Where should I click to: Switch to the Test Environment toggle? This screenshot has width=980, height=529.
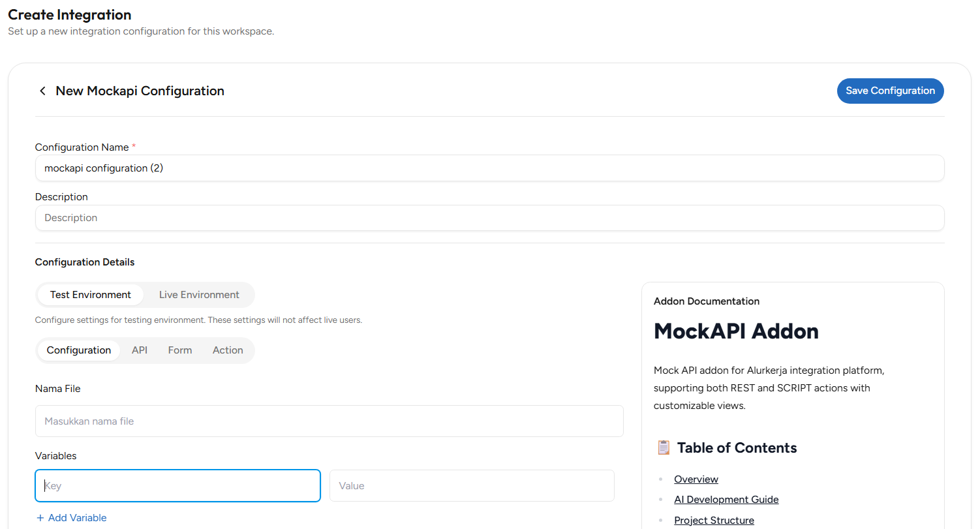[x=91, y=295]
